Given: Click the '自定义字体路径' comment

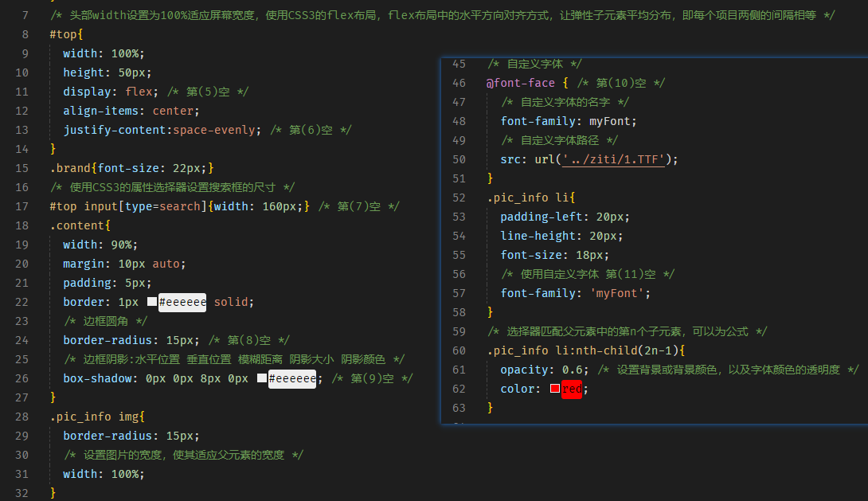Looking at the screenshot, I should [x=560, y=141].
